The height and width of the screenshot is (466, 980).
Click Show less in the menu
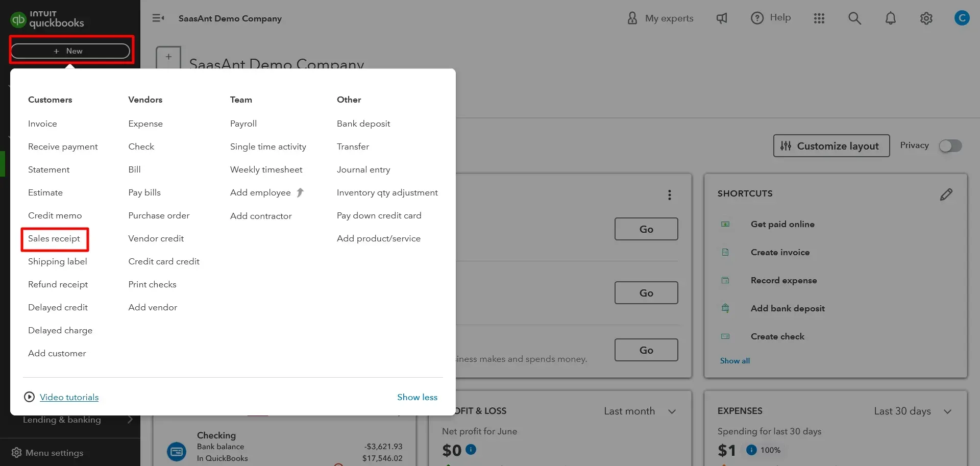click(x=417, y=398)
